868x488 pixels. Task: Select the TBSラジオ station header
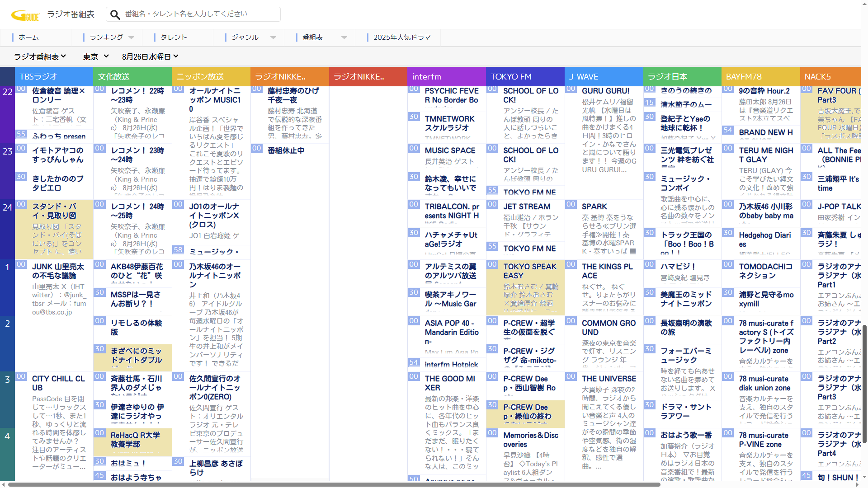pyautogui.click(x=54, y=77)
